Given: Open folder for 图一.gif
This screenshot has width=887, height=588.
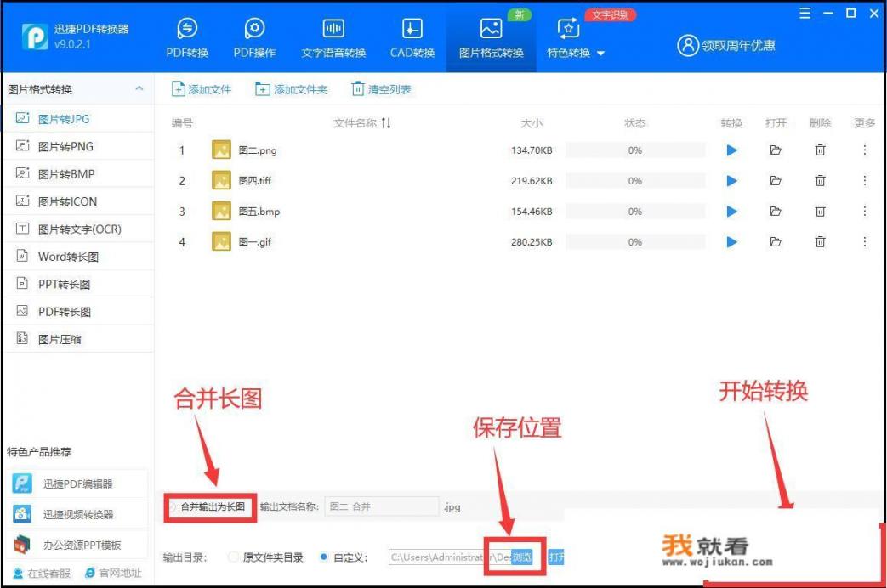Looking at the screenshot, I should 776,242.
